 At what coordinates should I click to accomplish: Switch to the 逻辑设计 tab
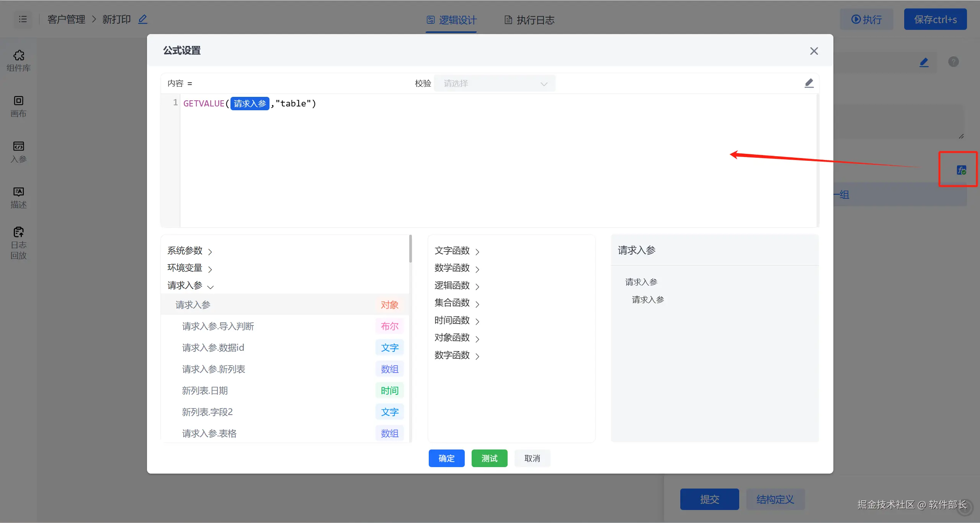pyautogui.click(x=452, y=20)
